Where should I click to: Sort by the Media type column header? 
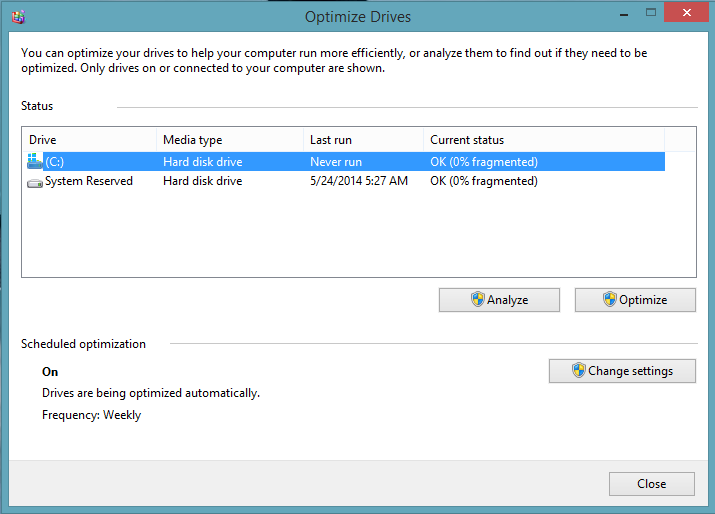(x=230, y=140)
